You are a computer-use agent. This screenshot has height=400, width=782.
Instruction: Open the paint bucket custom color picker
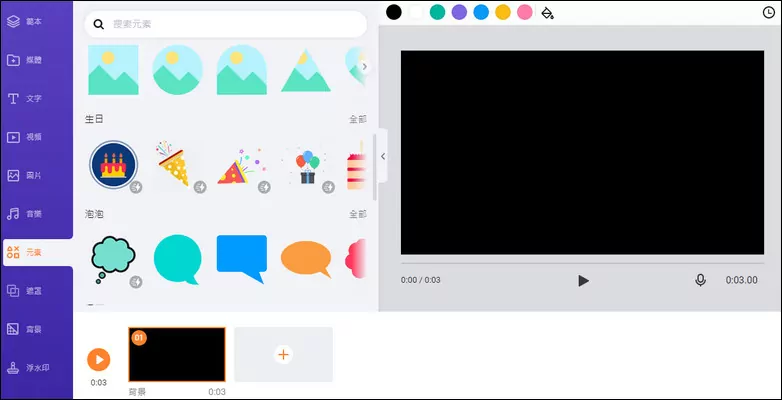coord(548,13)
